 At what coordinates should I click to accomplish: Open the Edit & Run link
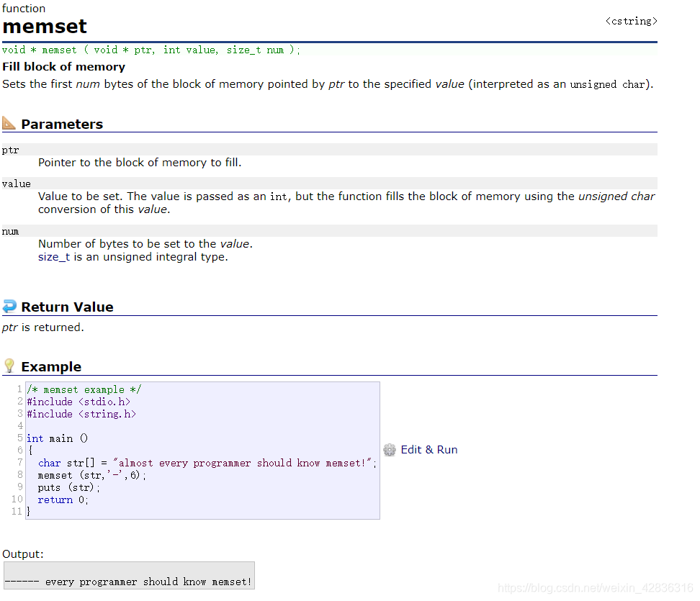[429, 450]
